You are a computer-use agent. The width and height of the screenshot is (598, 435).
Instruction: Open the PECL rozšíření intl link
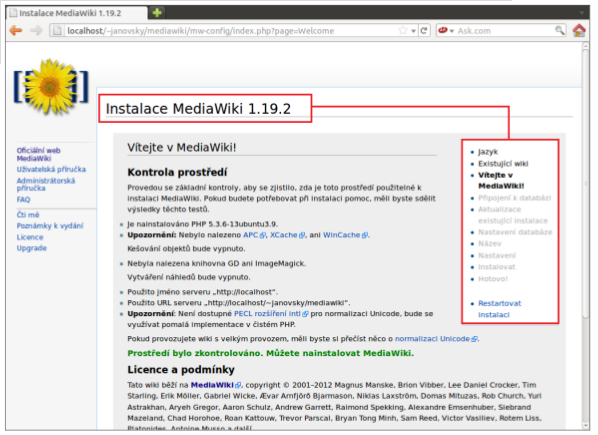271,313
